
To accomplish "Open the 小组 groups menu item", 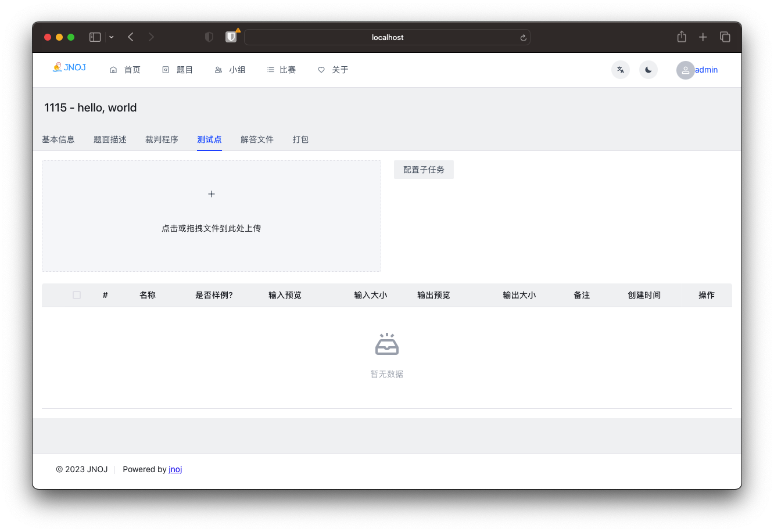I will click(230, 70).
